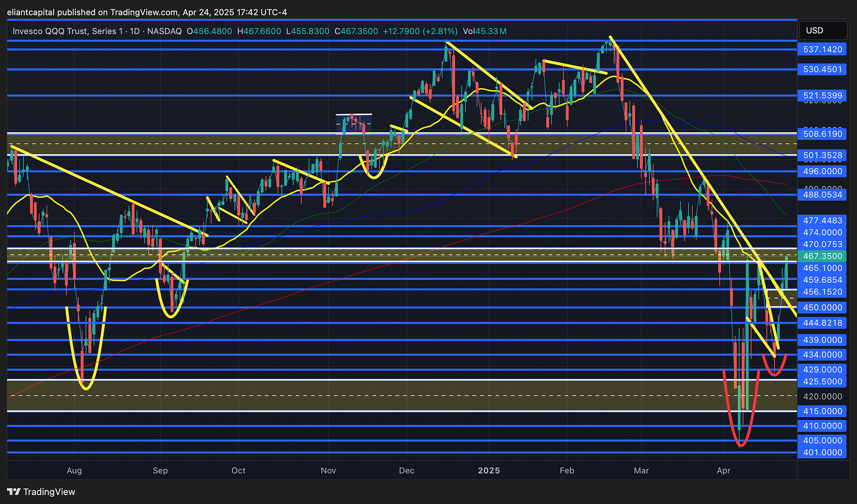Select the 465.1000 price label
Viewport: 857px width, 504px height.
[822, 268]
